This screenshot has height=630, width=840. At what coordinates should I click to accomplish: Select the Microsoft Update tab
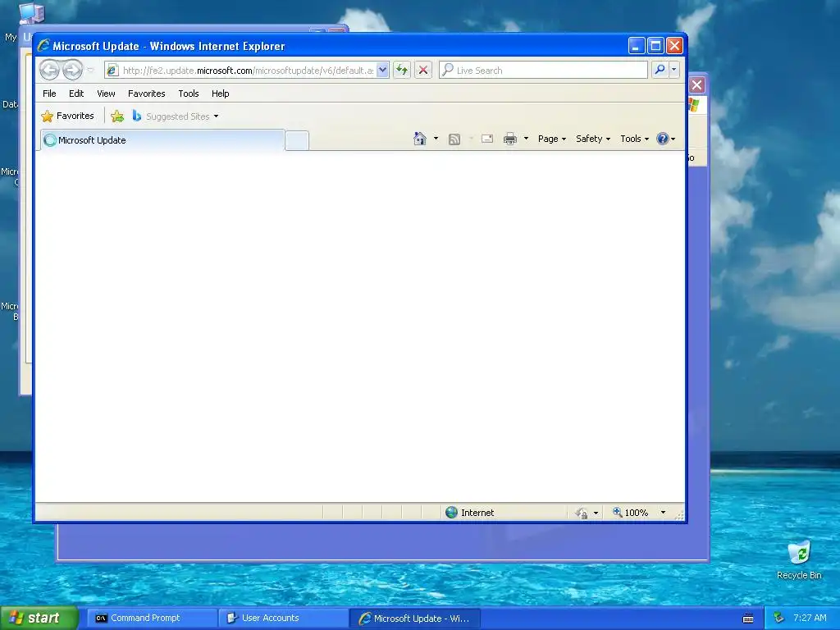coord(162,139)
